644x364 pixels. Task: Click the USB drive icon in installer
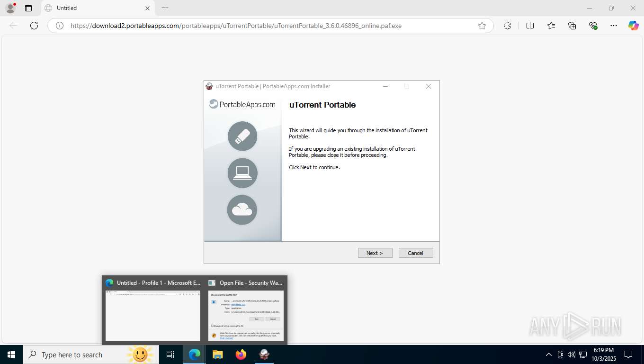pos(242,136)
